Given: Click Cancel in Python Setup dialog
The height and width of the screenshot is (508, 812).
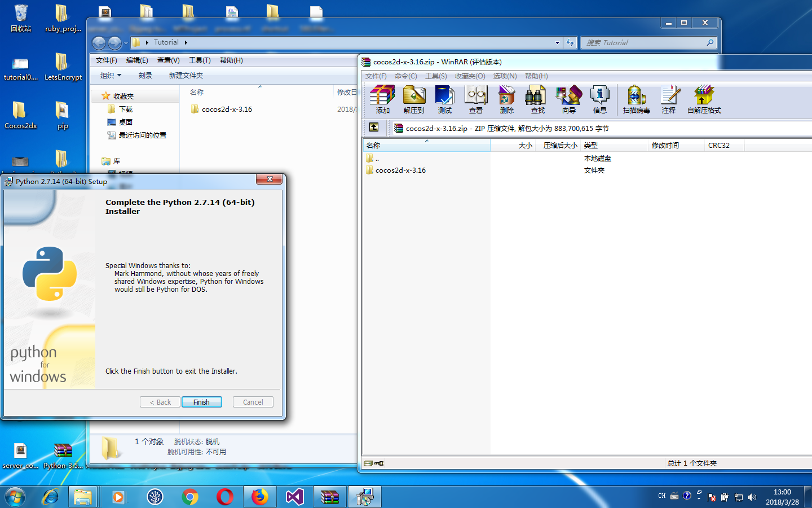Looking at the screenshot, I should click(253, 402).
